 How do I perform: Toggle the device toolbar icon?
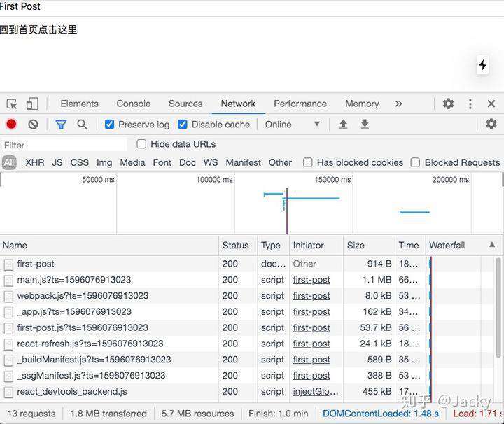click(32, 104)
